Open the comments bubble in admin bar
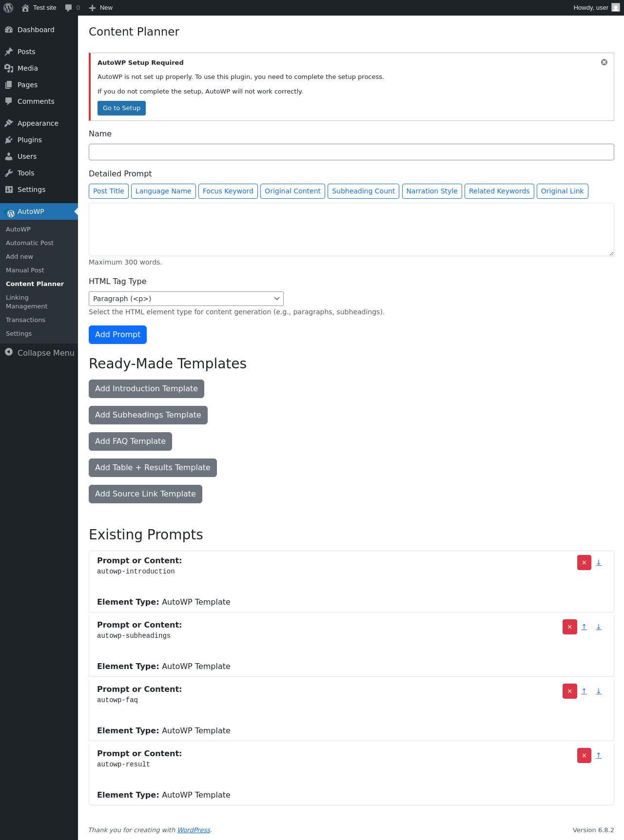The image size is (624, 840). point(72,8)
